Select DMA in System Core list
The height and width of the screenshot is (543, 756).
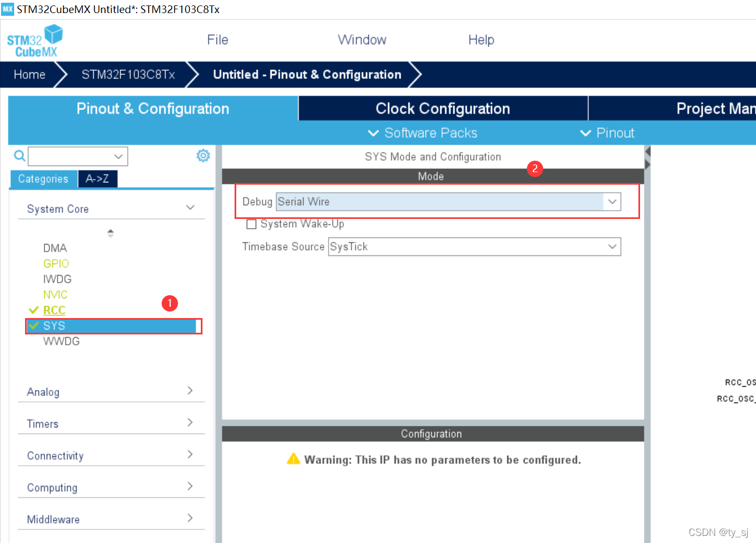tap(55, 248)
